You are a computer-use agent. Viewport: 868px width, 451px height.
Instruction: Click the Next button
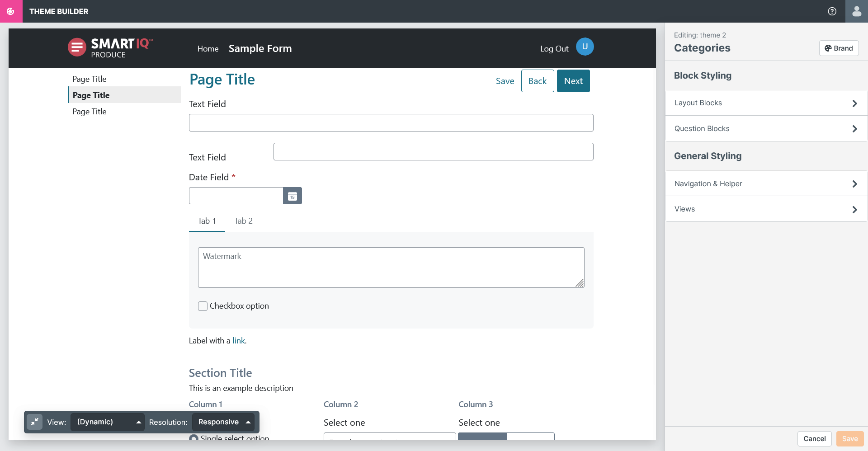(573, 81)
